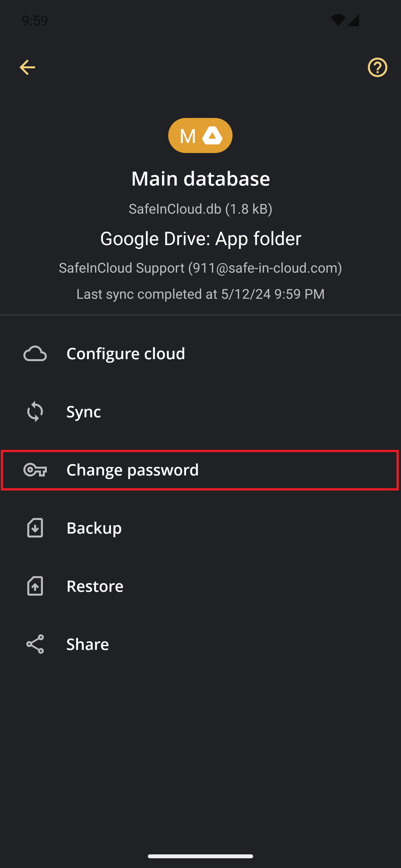Screen dimensions: 401x868
Task: Tap the circular sync arrows icon
Action: pos(35,411)
